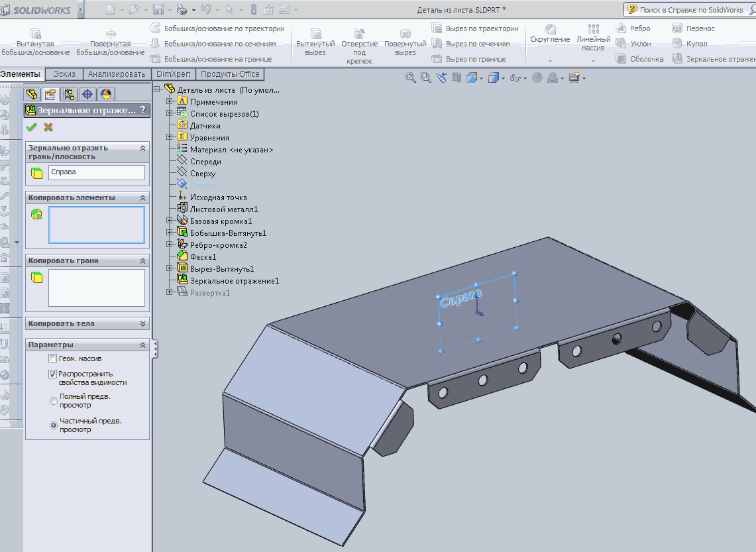Cancel mirror with orange X

(48, 127)
